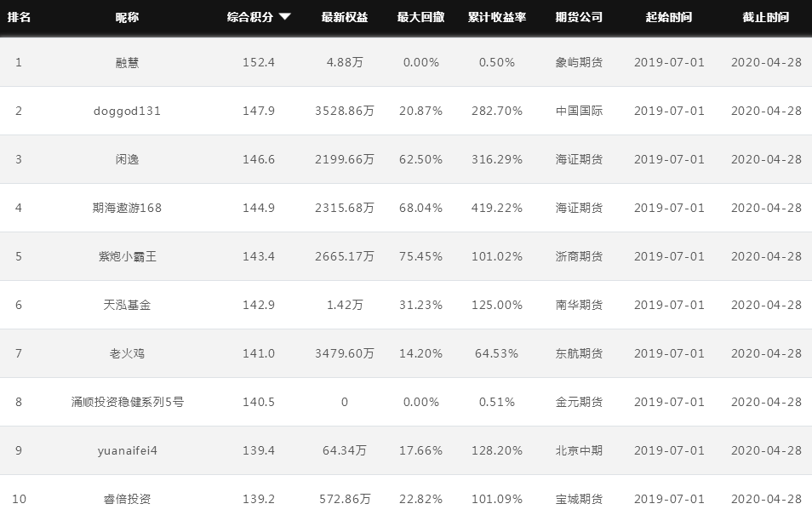Viewport: 812px width, 521px height.
Task: Select the 最新权益 column header
Action: coord(344,17)
